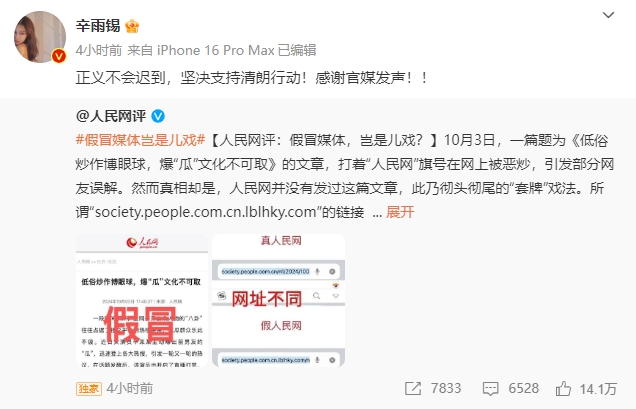The height and width of the screenshot is (409, 636).
Task: Click 辛雨锡 profile avatar photo
Action: point(40,37)
